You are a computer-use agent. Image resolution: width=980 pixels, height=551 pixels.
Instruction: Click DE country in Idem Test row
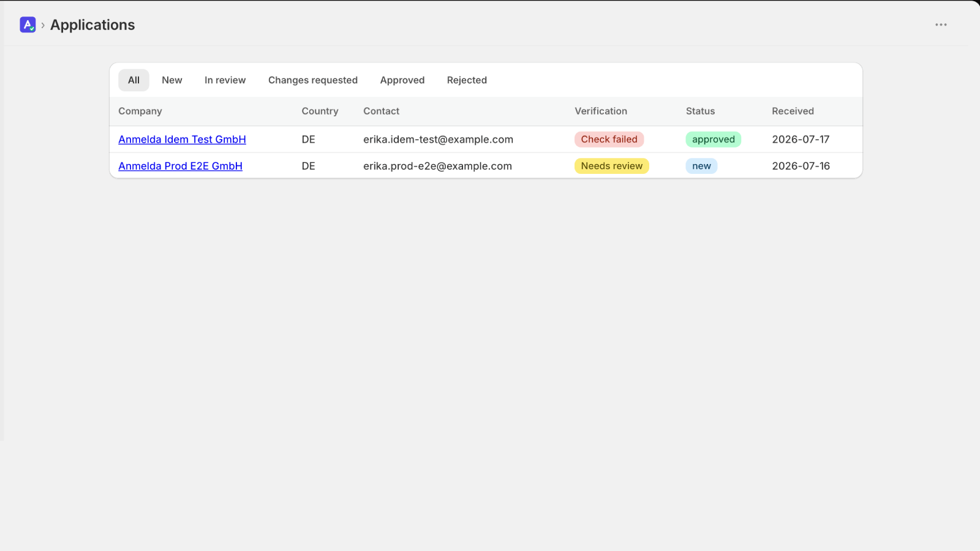[308, 140]
